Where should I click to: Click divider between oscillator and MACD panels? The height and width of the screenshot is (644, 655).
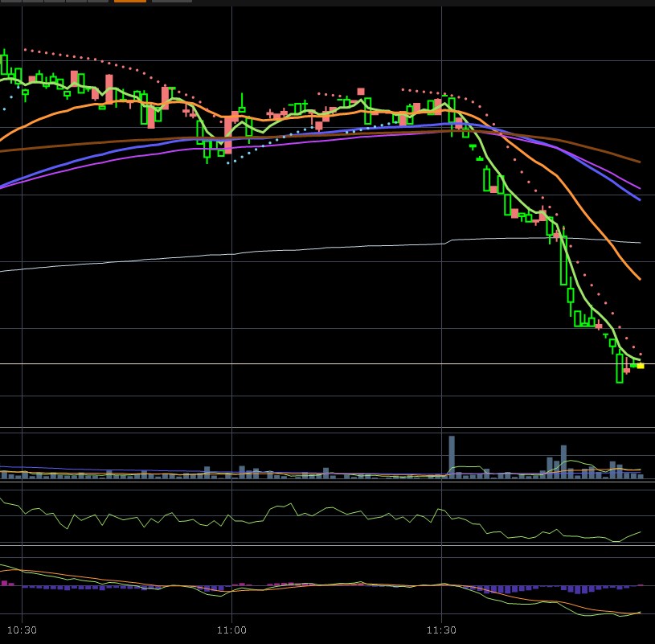coord(321,545)
